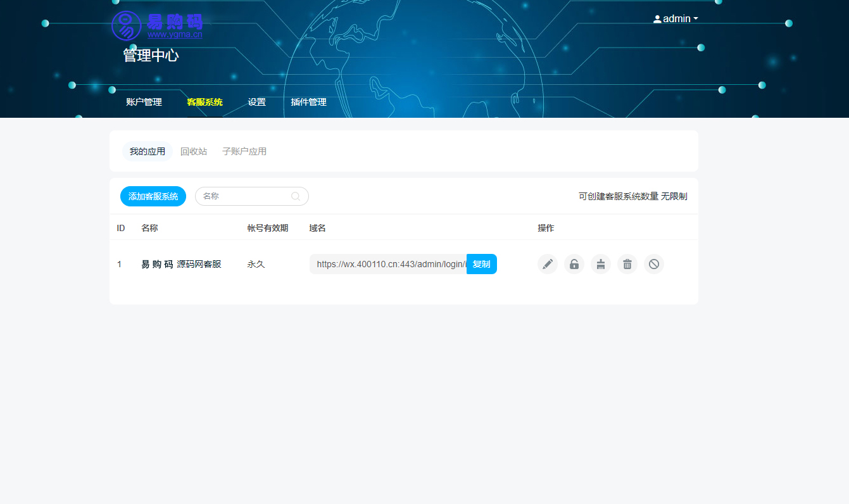Screen dimensions: 849x504
Task: Open the 子账户应用 tab
Action: tap(244, 151)
